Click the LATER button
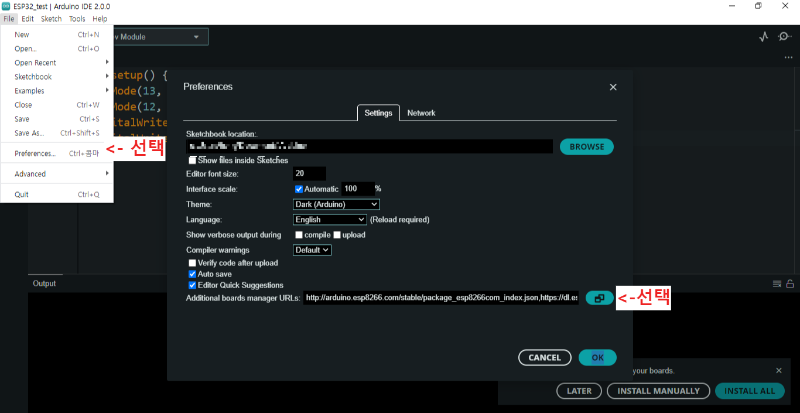This screenshot has width=800, height=413. (x=579, y=391)
